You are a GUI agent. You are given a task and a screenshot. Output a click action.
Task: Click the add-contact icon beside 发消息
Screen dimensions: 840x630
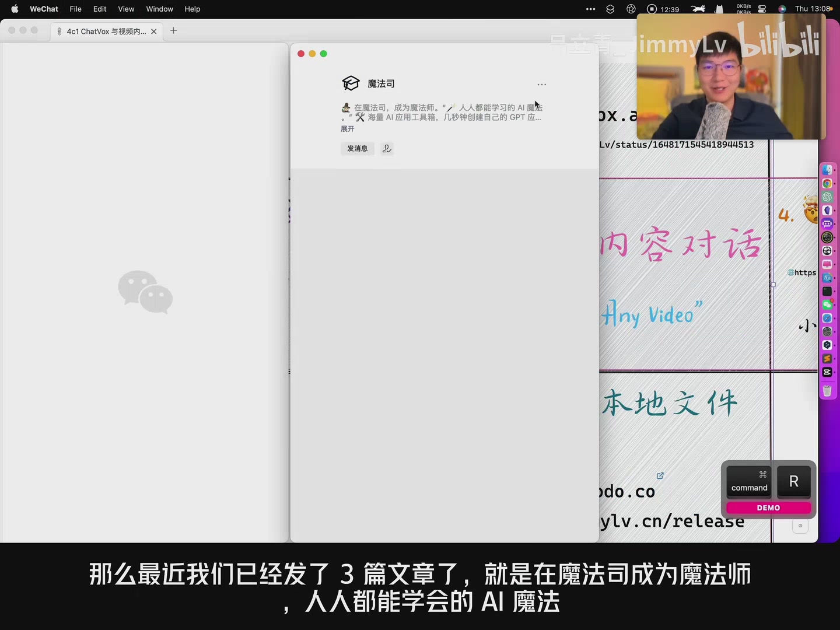[386, 149]
